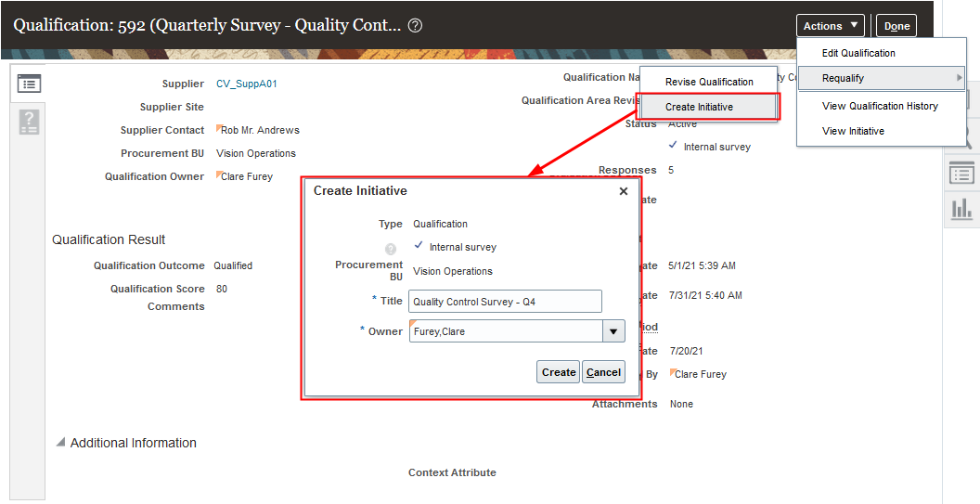
Task: Collapse the Additional Information section
Action: (x=60, y=442)
